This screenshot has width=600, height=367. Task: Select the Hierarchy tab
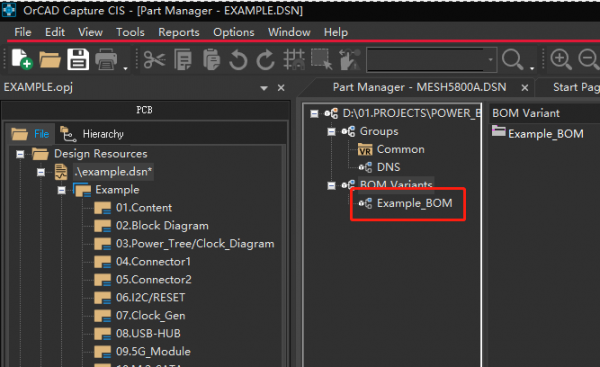[x=92, y=134]
